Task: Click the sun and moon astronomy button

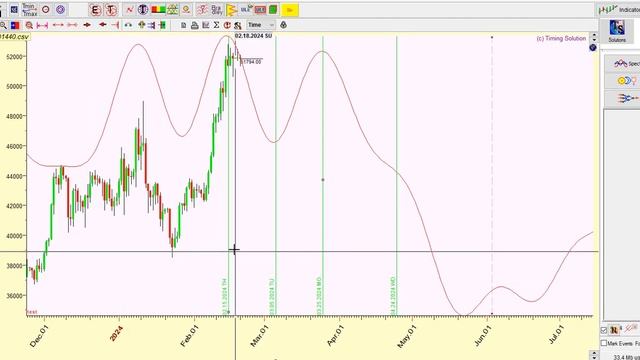Action: [622, 81]
